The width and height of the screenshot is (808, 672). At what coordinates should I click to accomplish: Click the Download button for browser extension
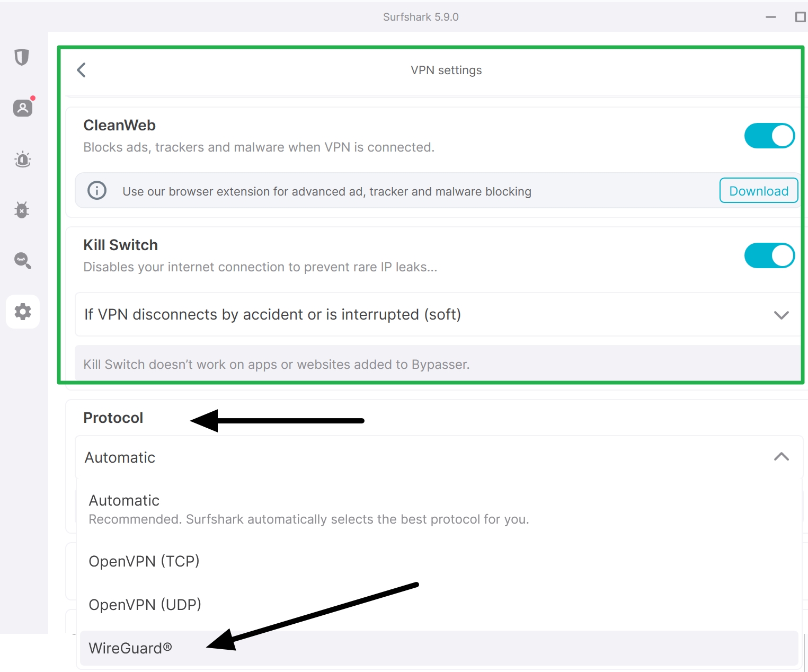click(x=758, y=191)
